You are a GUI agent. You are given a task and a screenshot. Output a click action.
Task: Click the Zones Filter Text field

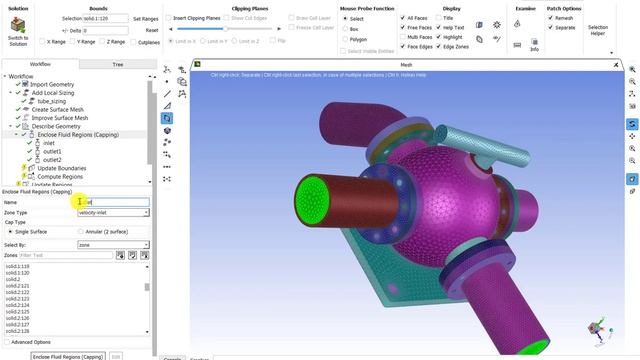coord(66,255)
